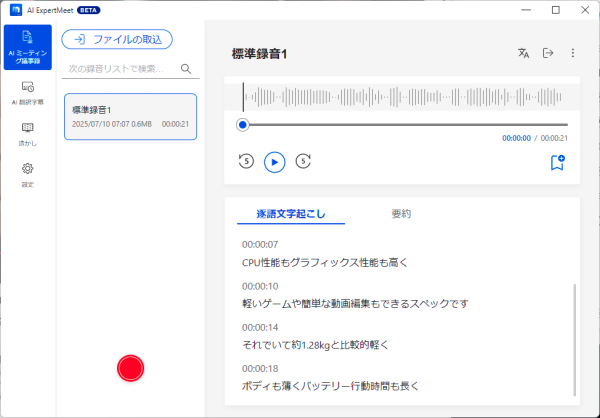Open the three-dot more options menu

click(573, 53)
